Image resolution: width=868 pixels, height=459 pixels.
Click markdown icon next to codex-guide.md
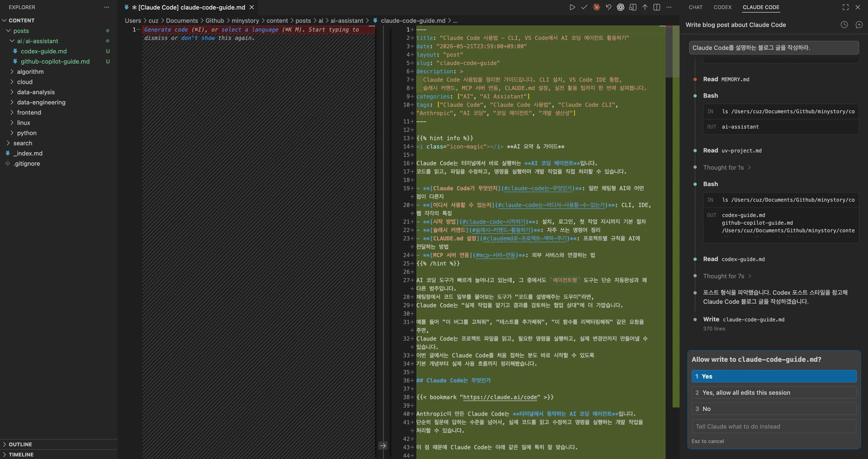click(15, 51)
